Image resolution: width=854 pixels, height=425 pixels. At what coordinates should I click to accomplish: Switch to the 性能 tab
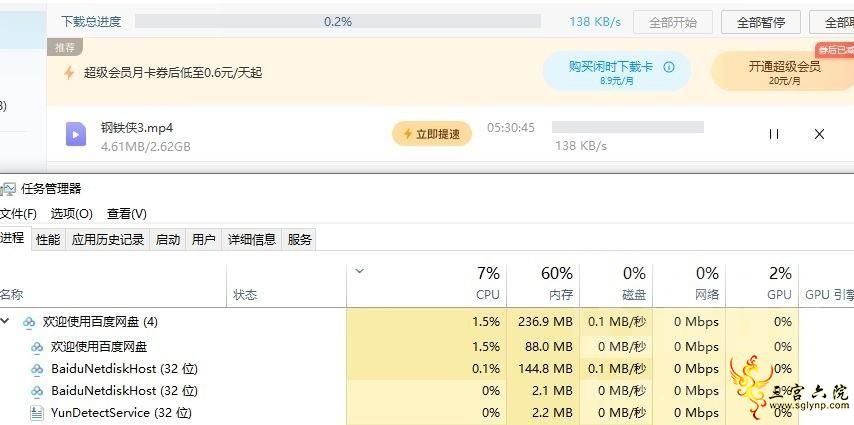[48, 239]
